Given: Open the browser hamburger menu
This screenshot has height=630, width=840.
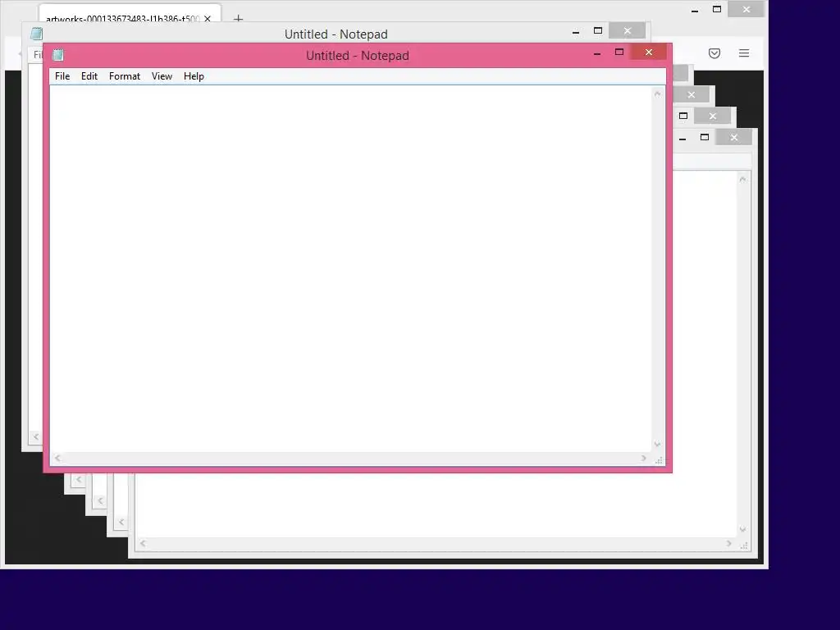Looking at the screenshot, I should [x=743, y=52].
